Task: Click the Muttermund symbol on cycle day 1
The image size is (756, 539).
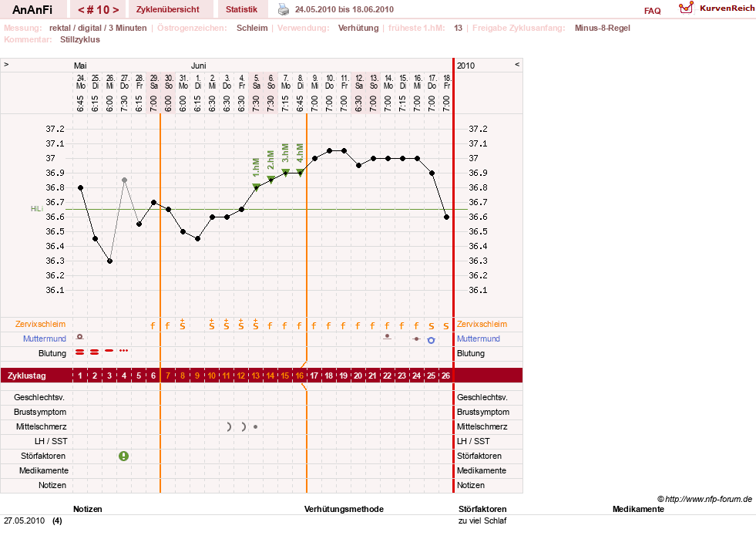Action: 80,337
